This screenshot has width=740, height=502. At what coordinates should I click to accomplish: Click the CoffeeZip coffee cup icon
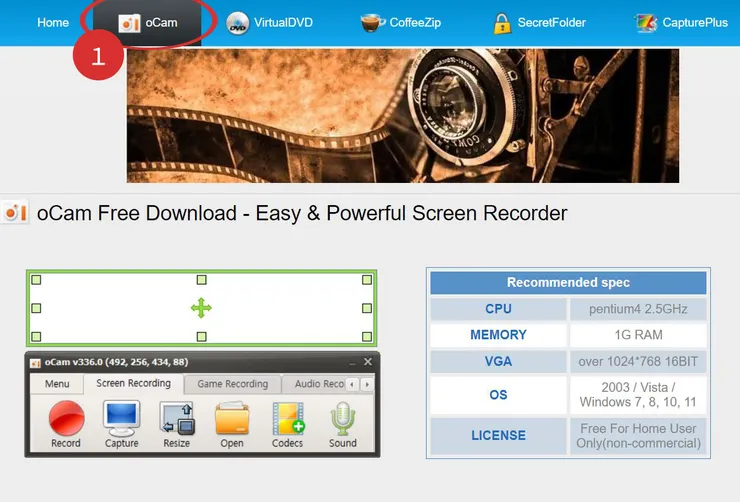pos(372,23)
